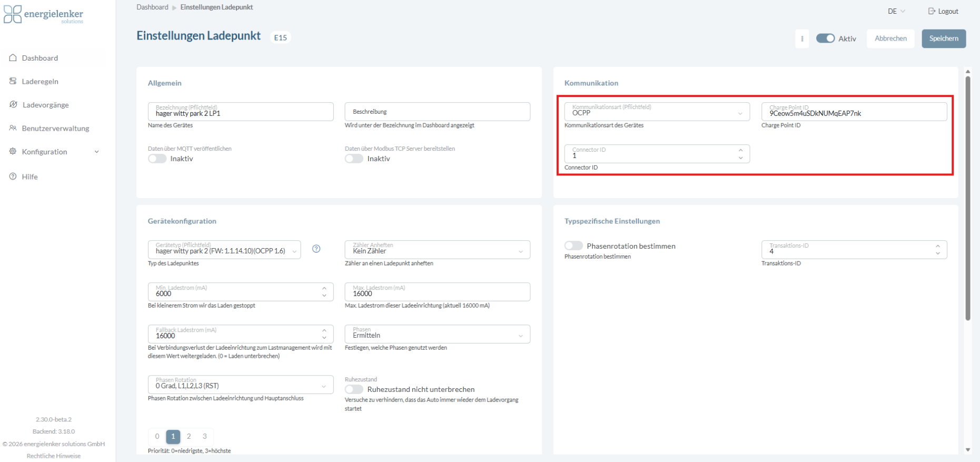The width and height of the screenshot is (980, 462).
Task: Click the Benutzerverwaltung users icon
Action: pyautogui.click(x=13, y=128)
